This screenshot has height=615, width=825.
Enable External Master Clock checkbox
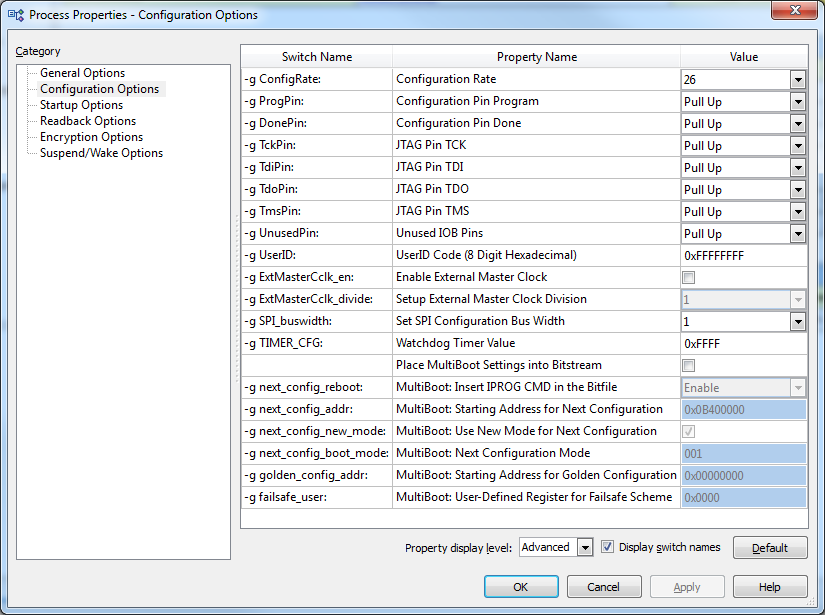(x=688, y=277)
